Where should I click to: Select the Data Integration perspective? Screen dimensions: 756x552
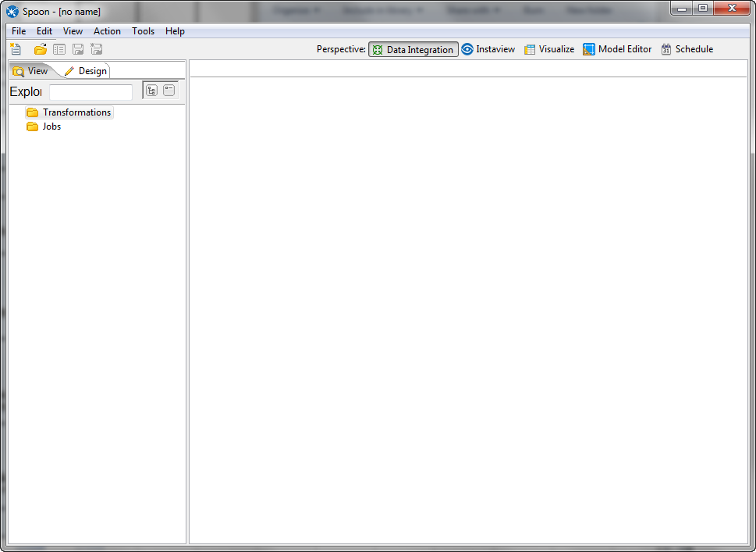point(413,49)
